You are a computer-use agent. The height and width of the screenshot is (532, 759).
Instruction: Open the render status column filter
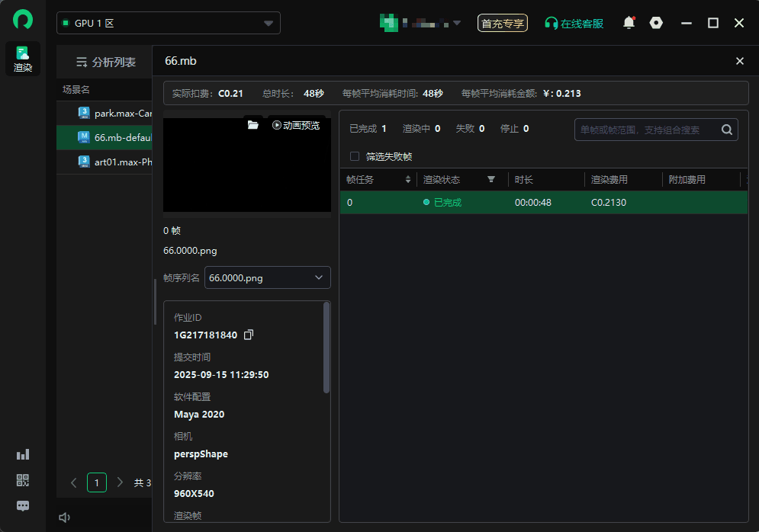[x=491, y=180]
